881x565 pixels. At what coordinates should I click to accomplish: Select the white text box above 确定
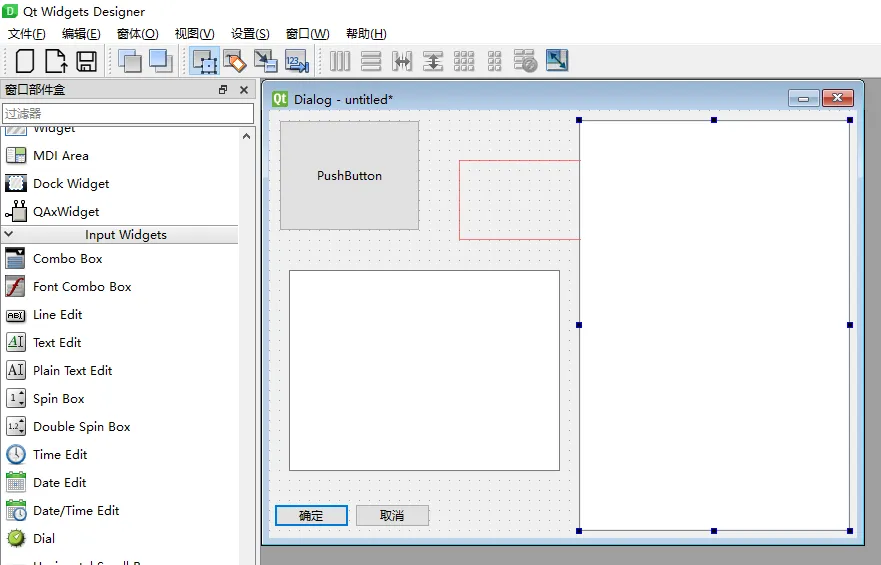[424, 371]
